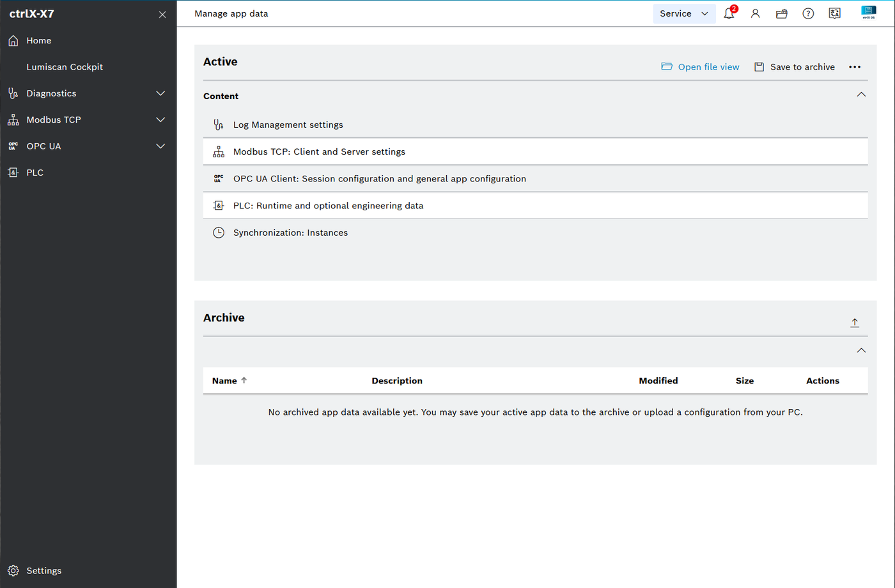Viewport: 895px width, 588px height.
Task: Click the Modbus TCP network icon in sidebar
Action: (13, 120)
